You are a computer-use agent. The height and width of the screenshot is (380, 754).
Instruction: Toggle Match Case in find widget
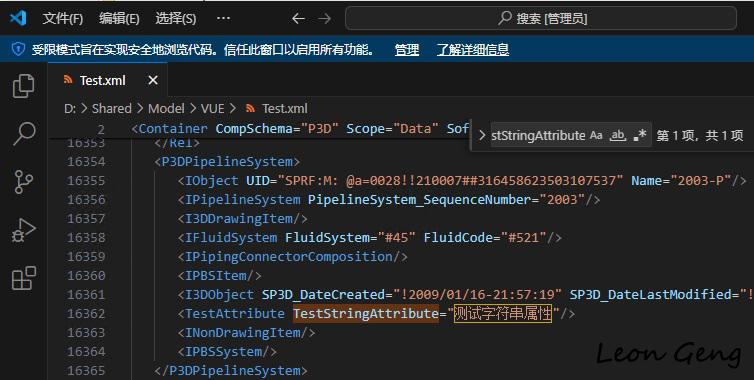(596, 136)
